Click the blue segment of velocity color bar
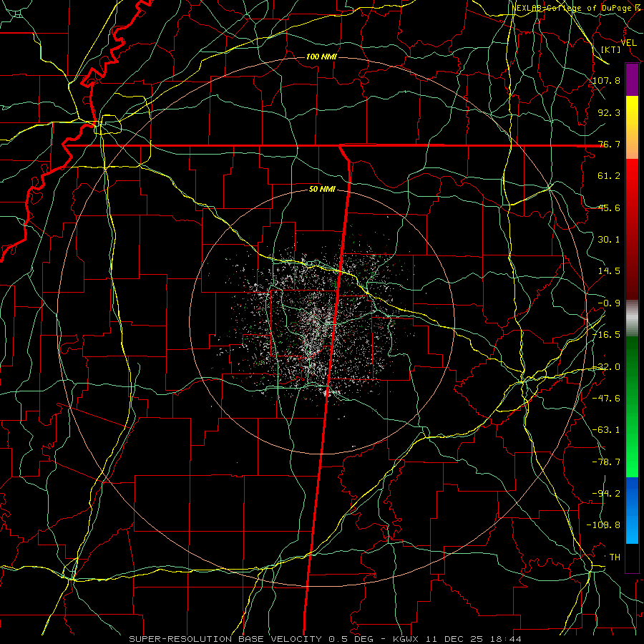Screen dimensions: 644x644 (x=632, y=510)
